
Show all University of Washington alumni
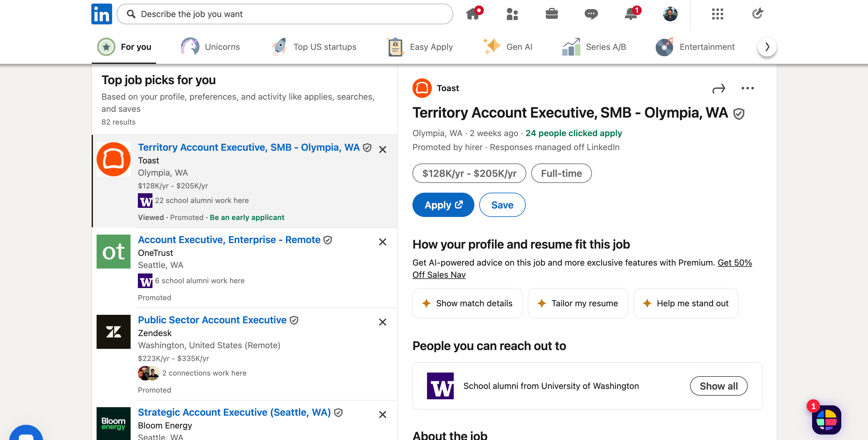point(718,386)
